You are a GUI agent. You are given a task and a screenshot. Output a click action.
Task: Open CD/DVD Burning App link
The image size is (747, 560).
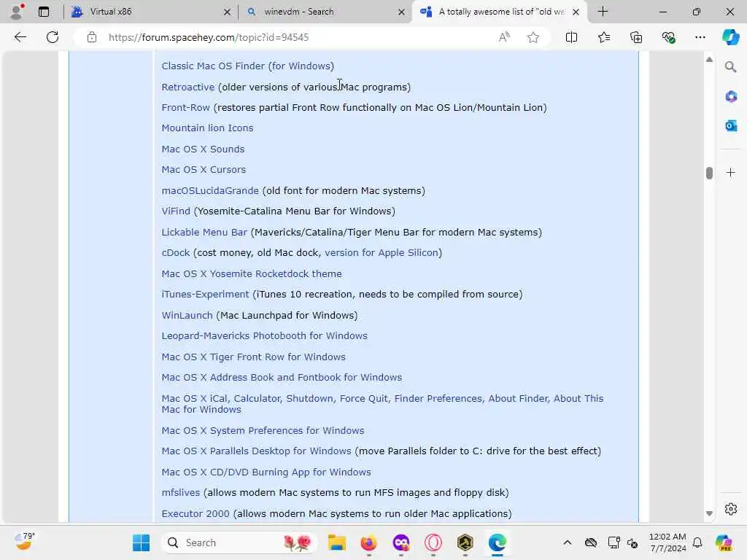(266, 472)
